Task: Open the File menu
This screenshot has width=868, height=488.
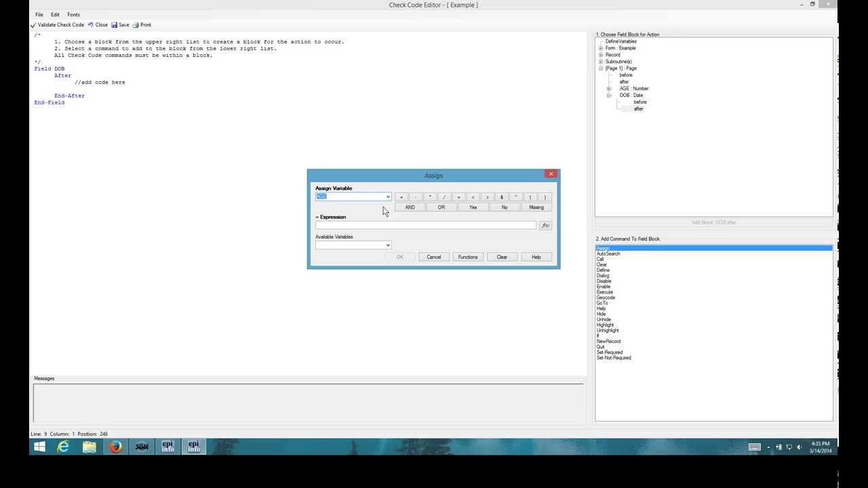Action: (x=39, y=14)
